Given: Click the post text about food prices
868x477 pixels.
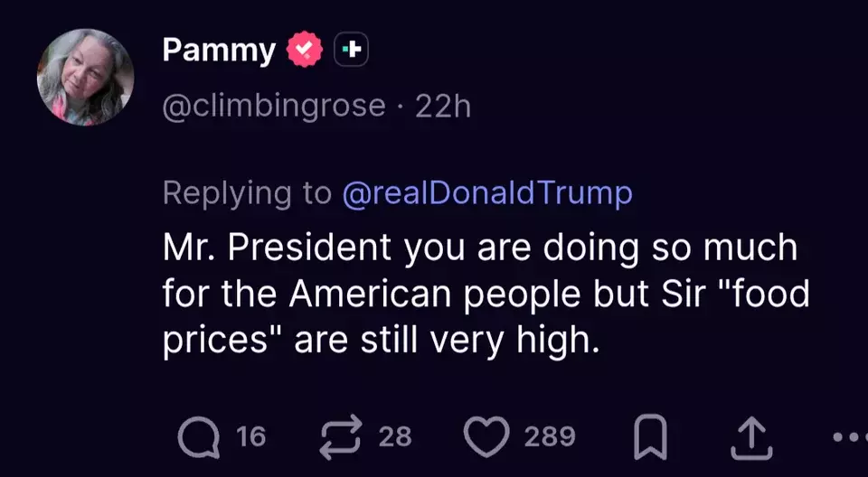Looking at the screenshot, I should [486, 295].
